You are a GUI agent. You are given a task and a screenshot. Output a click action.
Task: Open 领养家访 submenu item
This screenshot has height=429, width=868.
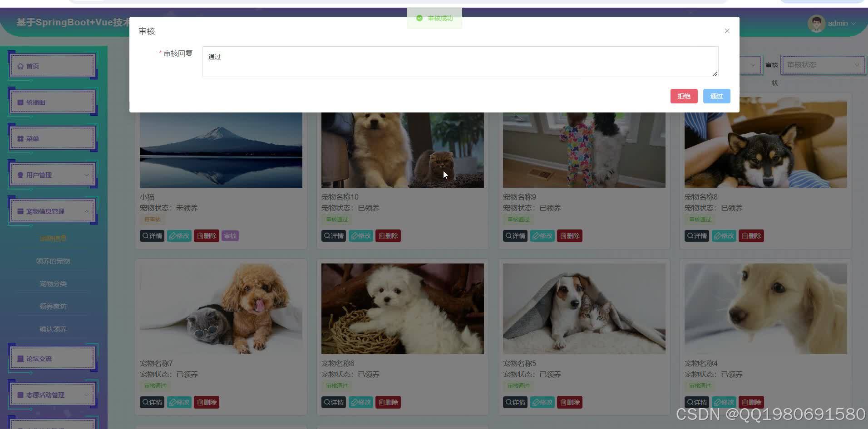click(x=53, y=306)
